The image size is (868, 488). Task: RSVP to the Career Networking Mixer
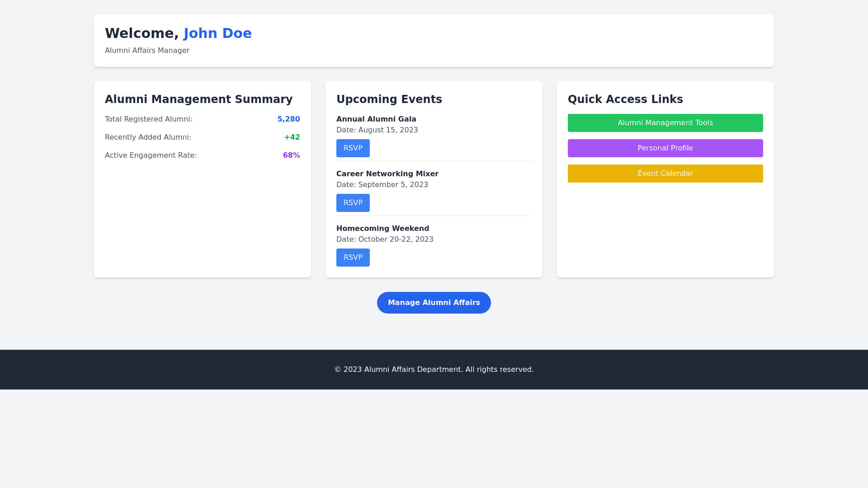pyautogui.click(x=353, y=203)
